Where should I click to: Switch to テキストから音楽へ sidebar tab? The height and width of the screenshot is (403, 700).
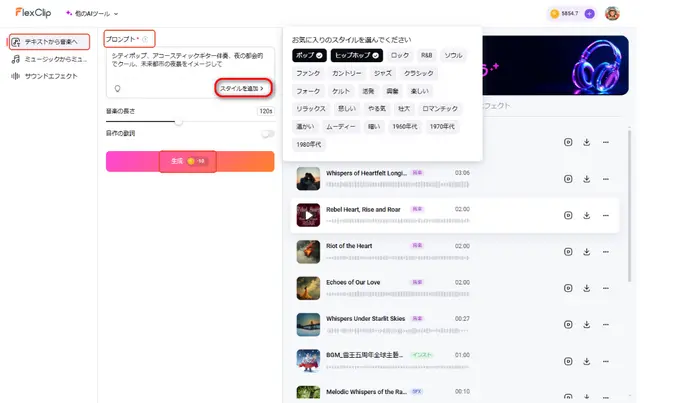[49, 42]
